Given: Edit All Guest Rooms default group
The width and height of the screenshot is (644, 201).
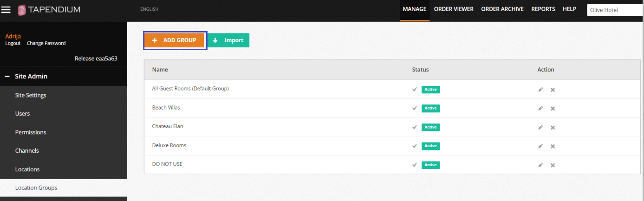Looking at the screenshot, I should click(x=540, y=90).
